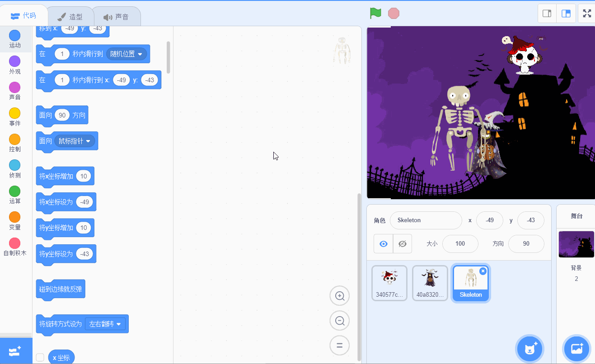Click the 将y坐标设为 -43 block
Viewport: 595px width, 364px height.
tap(66, 254)
